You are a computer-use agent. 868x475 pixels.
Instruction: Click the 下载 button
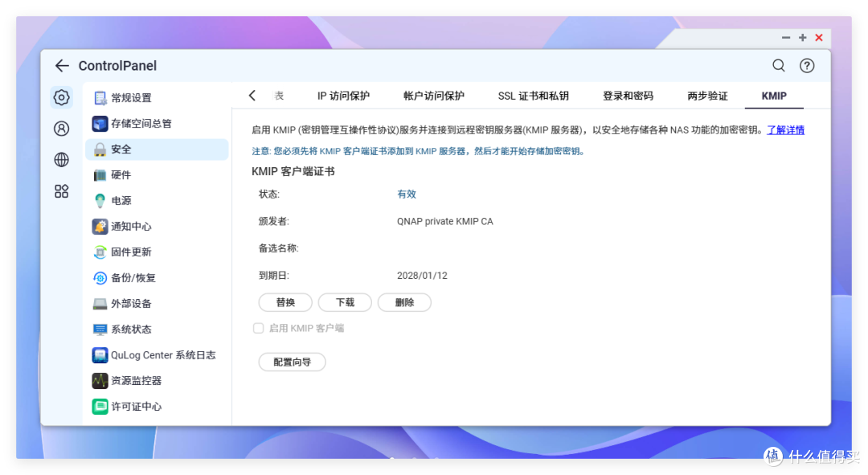(345, 302)
